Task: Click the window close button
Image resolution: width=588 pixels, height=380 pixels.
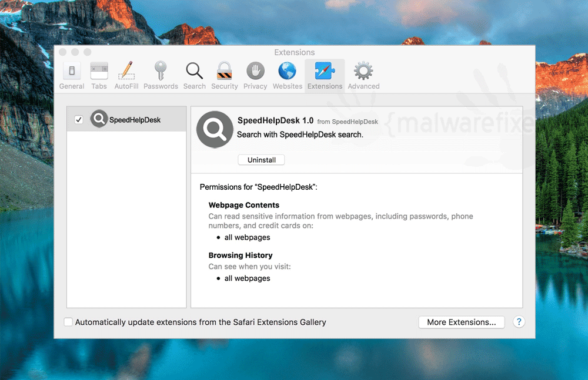Action: [63, 52]
